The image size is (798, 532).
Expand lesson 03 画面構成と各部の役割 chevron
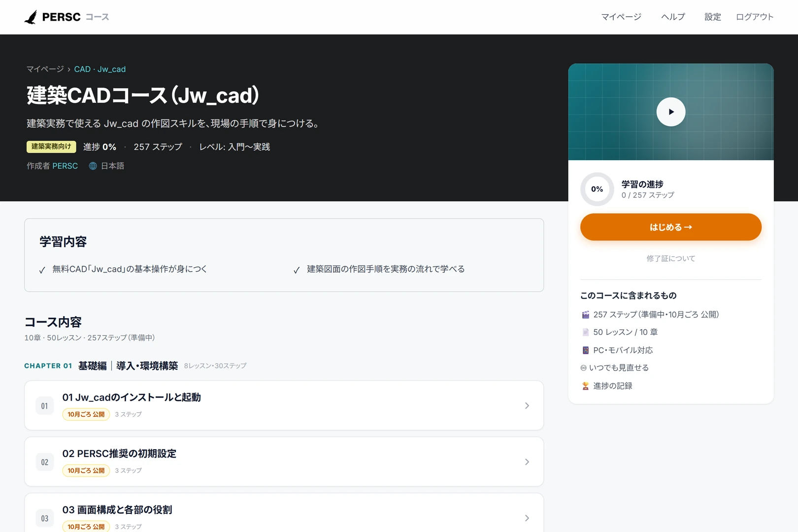coord(527,518)
